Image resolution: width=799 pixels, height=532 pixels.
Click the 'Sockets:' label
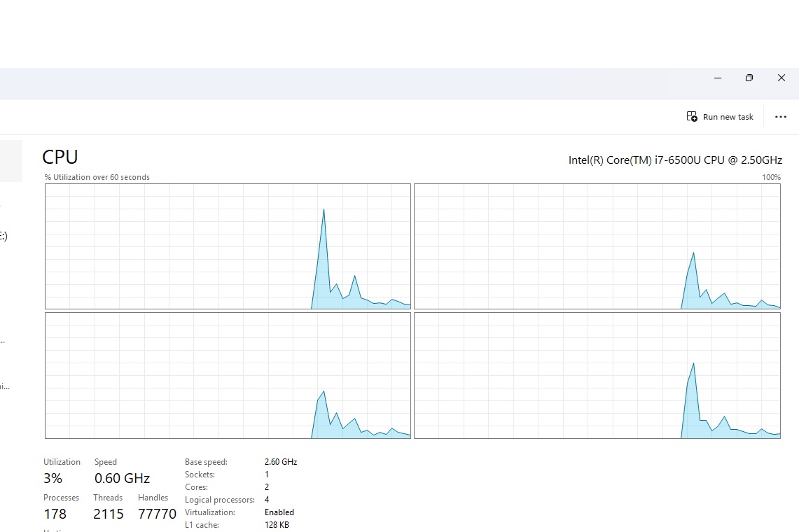tap(200, 475)
